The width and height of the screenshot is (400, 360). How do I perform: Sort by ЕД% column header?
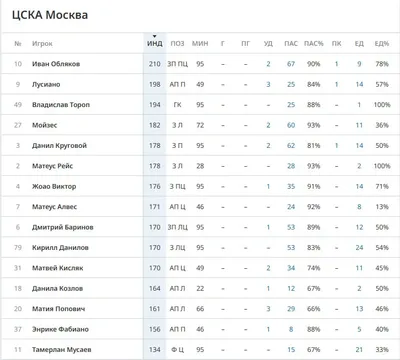[382, 44]
